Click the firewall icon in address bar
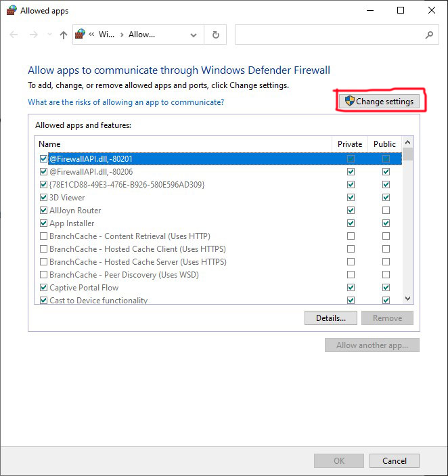 (x=80, y=34)
